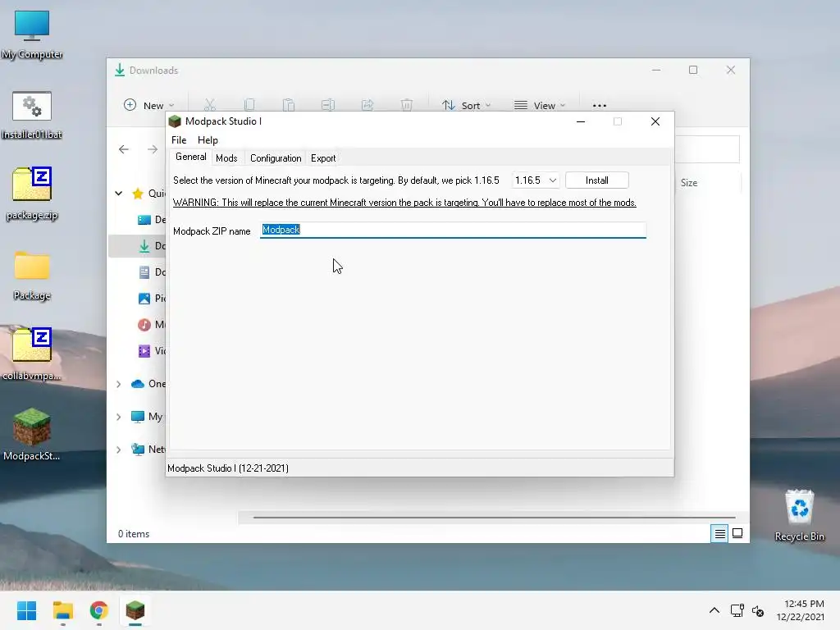Screen dimensions: 840x630
Task: Select the Recycle Bin desktop icon
Action: (799, 515)
